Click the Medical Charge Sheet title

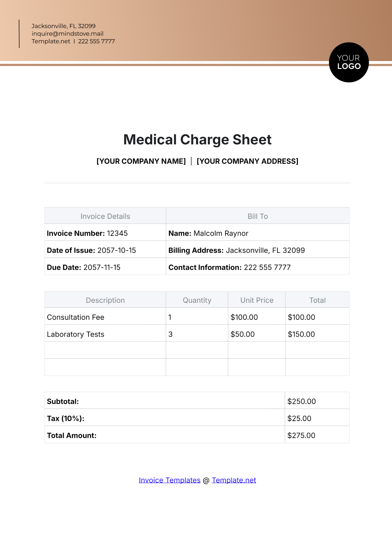click(197, 140)
